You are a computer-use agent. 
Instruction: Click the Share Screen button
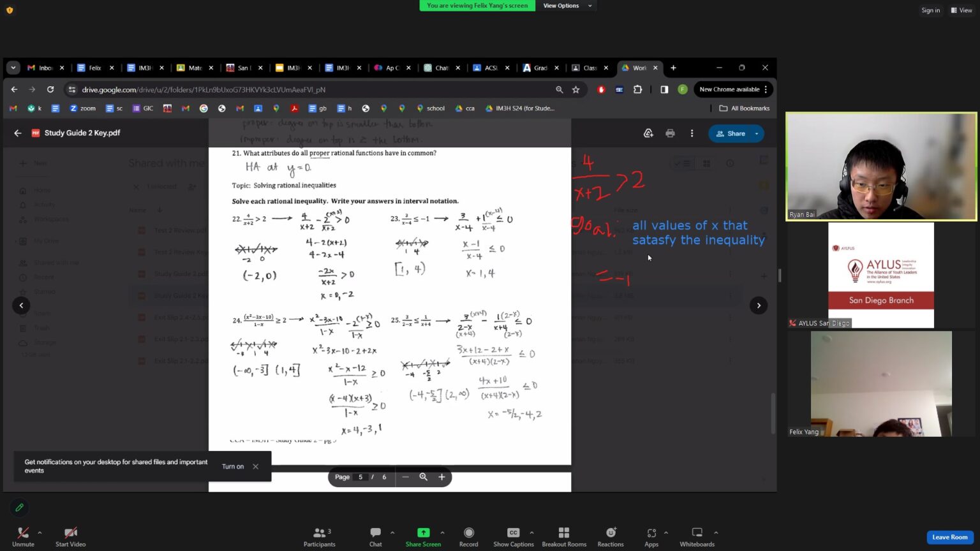tap(423, 537)
